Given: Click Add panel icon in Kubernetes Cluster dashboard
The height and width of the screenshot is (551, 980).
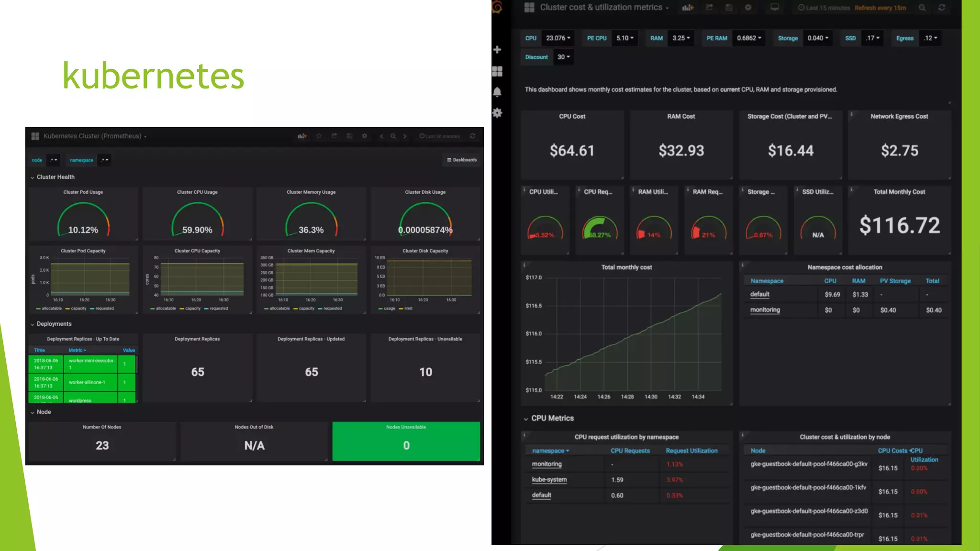Looking at the screenshot, I should (x=302, y=136).
